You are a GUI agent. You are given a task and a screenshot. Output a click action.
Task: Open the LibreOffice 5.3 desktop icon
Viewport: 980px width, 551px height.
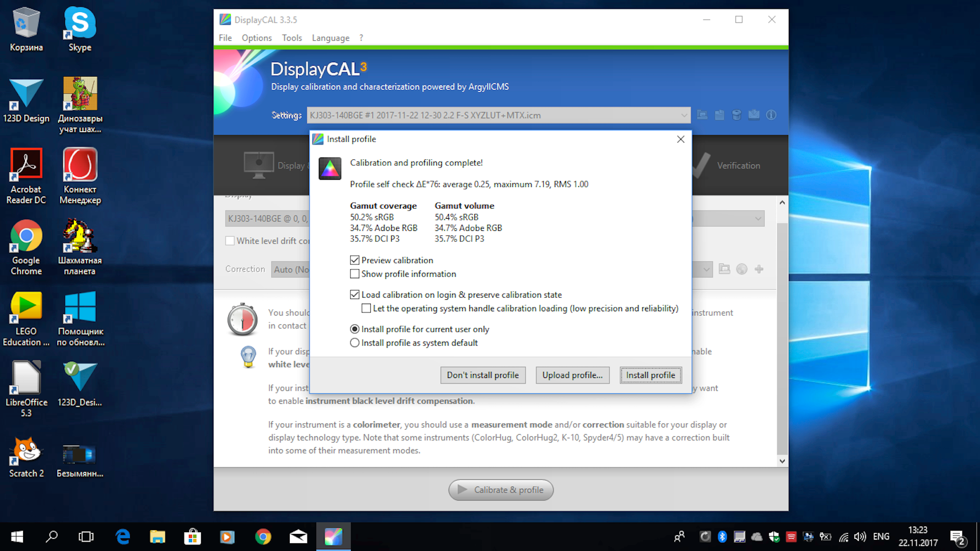[26, 389]
